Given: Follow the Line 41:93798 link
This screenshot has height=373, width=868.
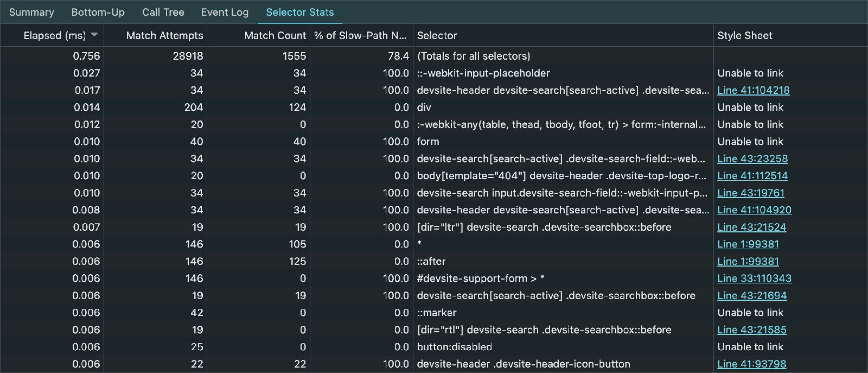Looking at the screenshot, I should point(751,364).
